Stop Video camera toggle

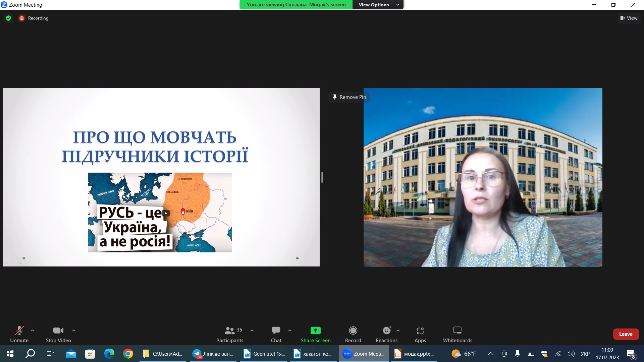pos(58,334)
